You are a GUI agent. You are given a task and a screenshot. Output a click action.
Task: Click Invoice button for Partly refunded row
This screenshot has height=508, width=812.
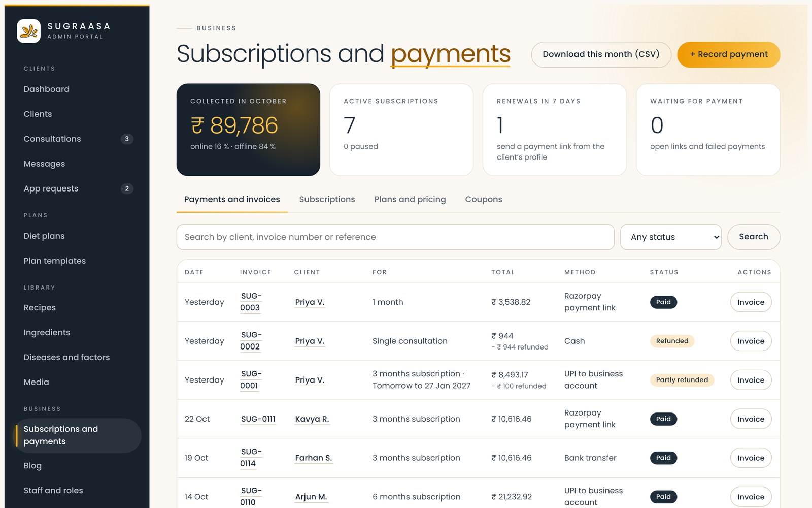[x=751, y=380]
